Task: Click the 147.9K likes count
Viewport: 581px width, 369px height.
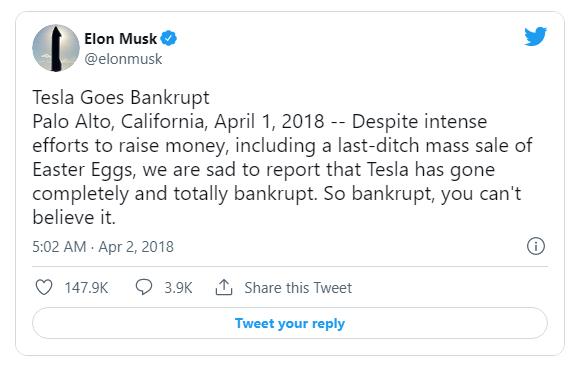Action: point(86,288)
